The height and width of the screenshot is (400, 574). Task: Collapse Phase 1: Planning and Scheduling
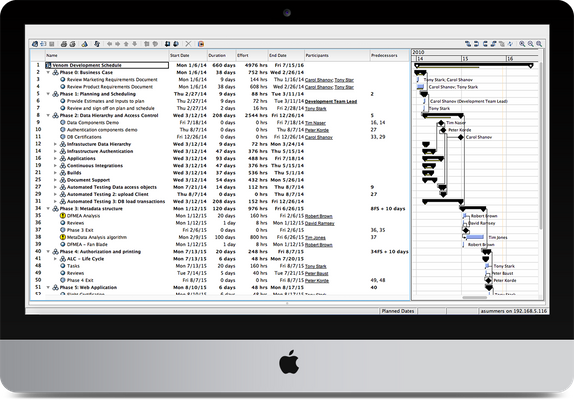[48, 94]
